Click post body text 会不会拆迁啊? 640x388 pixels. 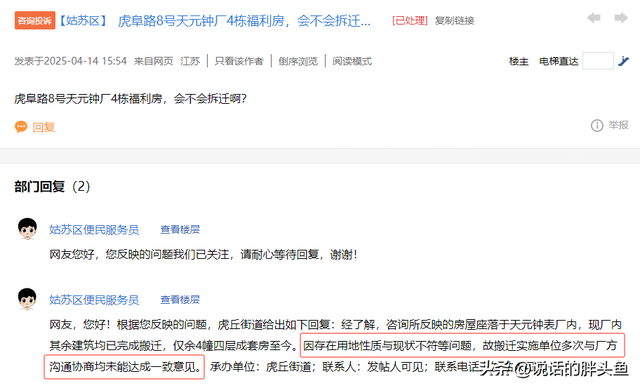pyautogui.click(x=210, y=99)
